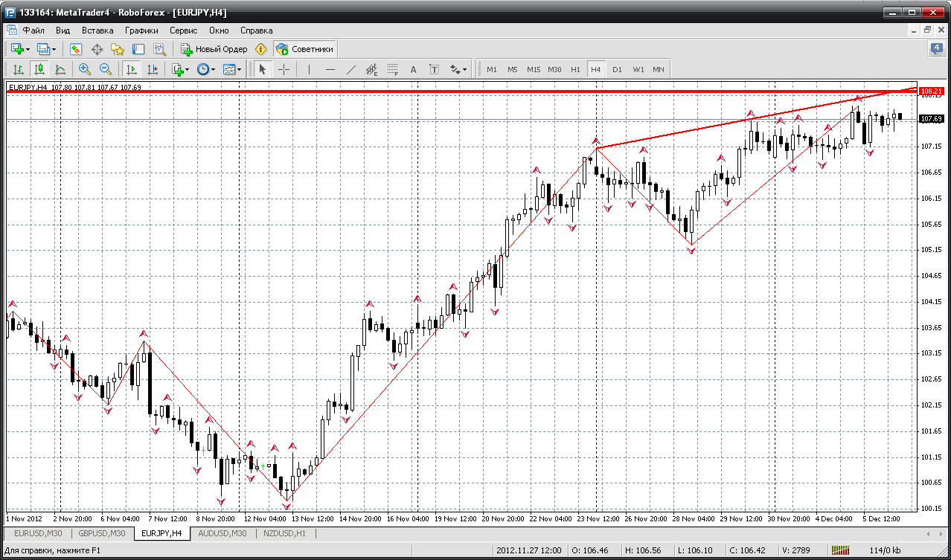
Task: Select the equidistant channel tool
Action: 372,69
